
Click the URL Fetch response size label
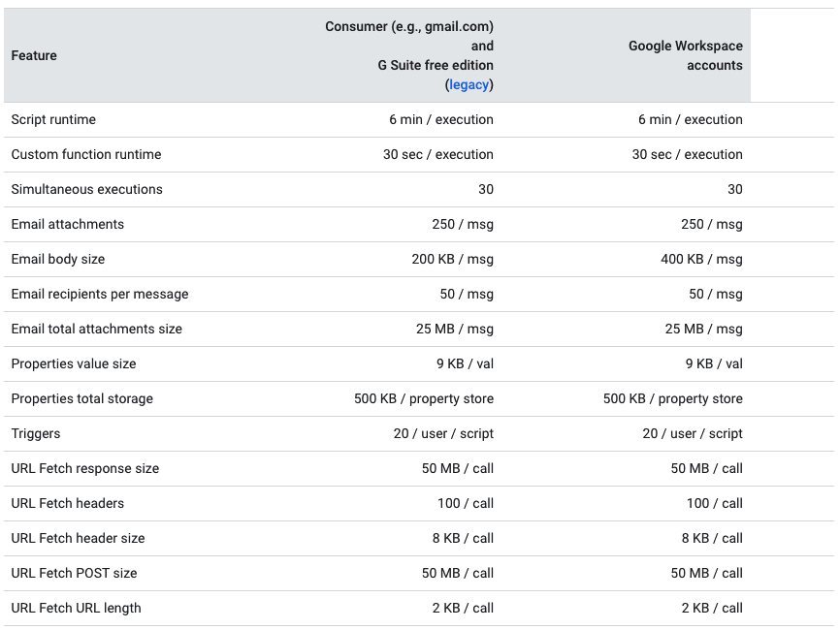click(x=85, y=468)
